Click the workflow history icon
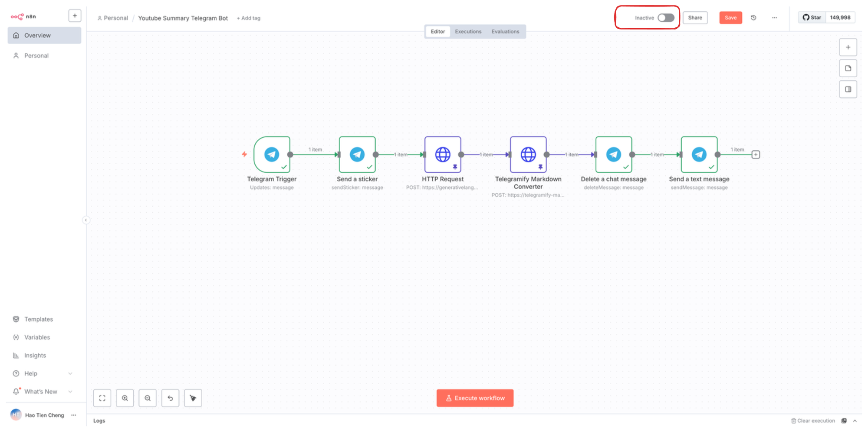This screenshot has width=868, height=432. pos(753,18)
